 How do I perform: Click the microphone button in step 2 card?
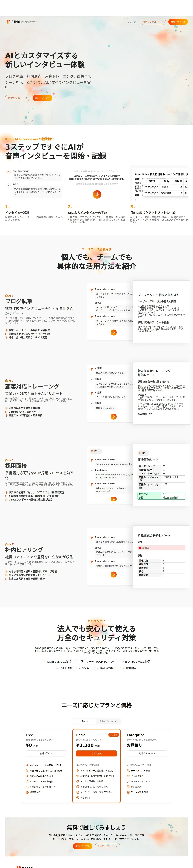(x=97, y=194)
